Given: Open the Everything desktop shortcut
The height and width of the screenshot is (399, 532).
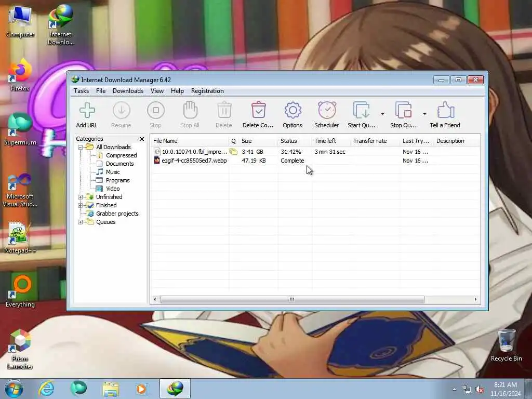Looking at the screenshot, I should [20, 291].
